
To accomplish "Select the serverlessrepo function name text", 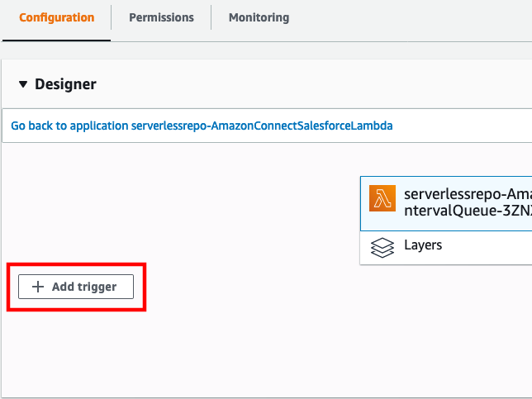I will (468, 194).
